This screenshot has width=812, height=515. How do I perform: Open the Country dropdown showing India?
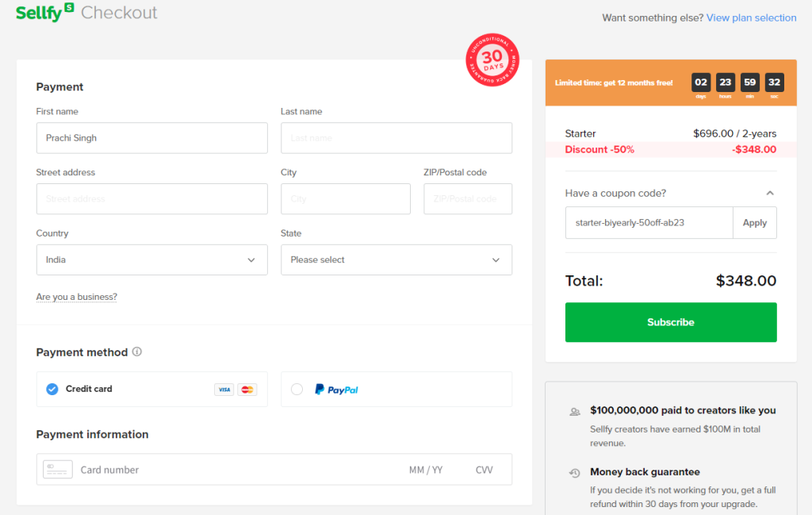pyautogui.click(x=151, y=259)
